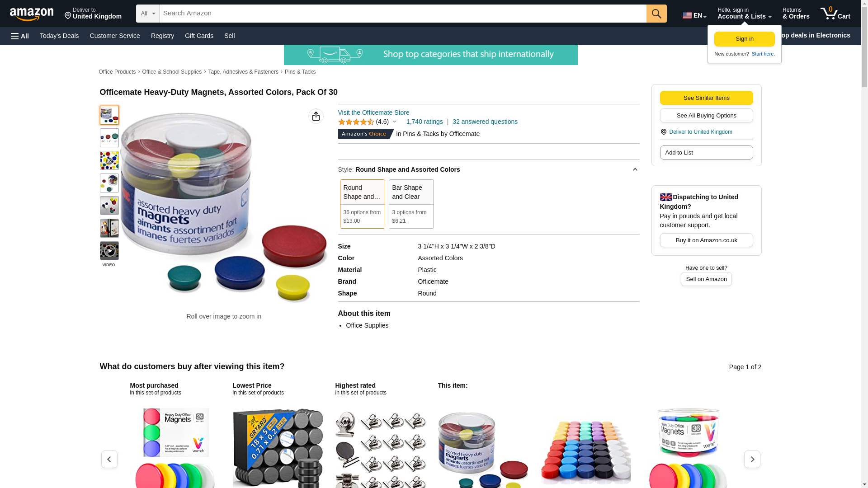Open Today's Deals menu item
The width and height of the screenshot is (868, 488).
pos(59,36)
